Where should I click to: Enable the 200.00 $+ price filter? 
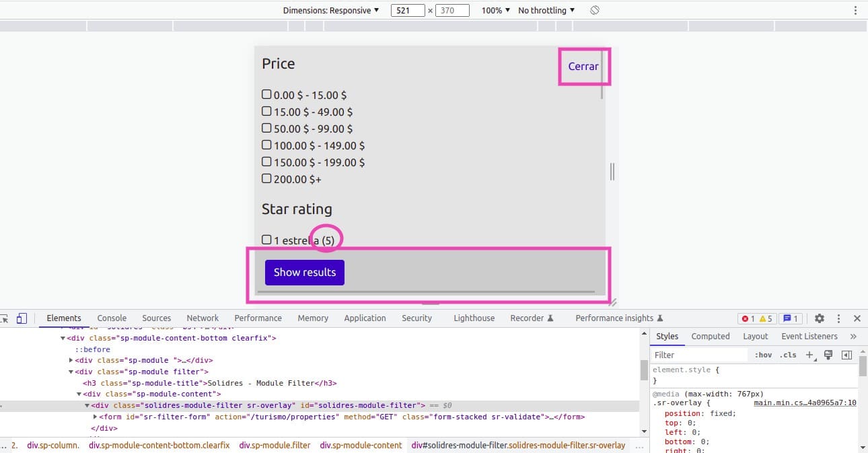(266, 178)
